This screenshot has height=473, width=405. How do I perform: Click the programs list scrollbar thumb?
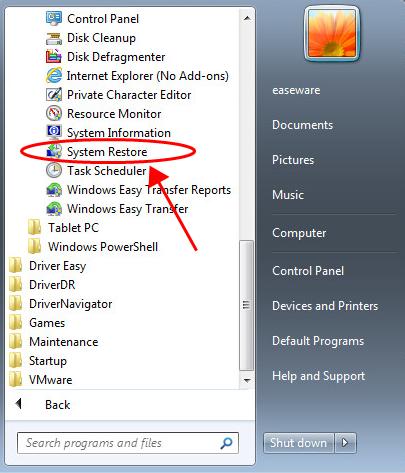(247, 305)
